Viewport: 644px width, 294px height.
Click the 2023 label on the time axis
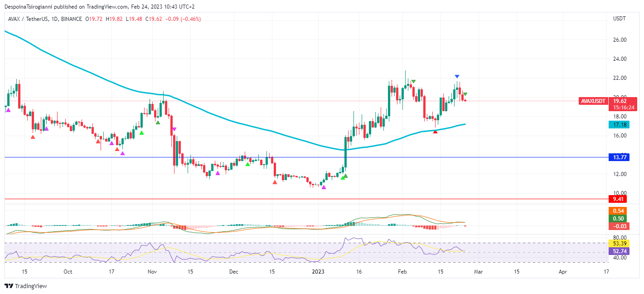(x=318, y=272)
